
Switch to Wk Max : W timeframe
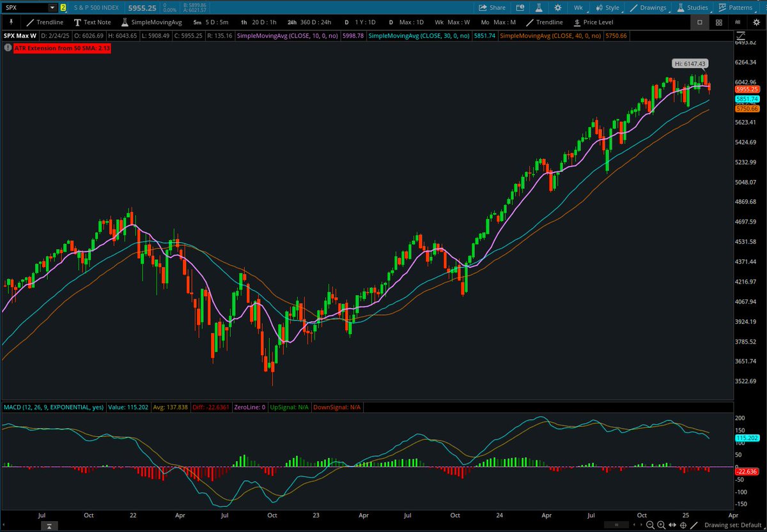[453, 22]
